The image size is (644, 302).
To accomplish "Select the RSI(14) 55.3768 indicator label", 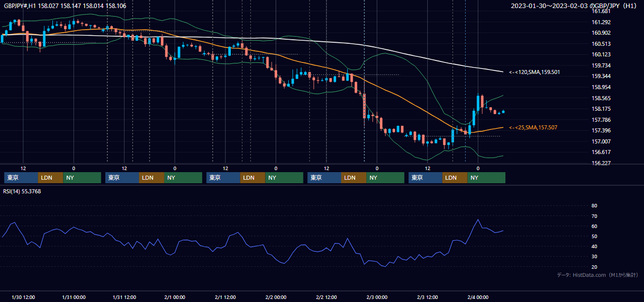I will 22,191.
